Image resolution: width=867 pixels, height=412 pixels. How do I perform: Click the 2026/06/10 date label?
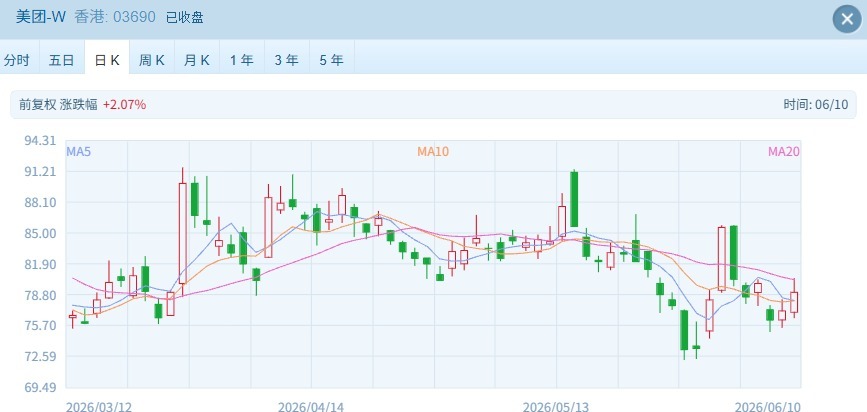pyautogui.click(x=767, y=407)
